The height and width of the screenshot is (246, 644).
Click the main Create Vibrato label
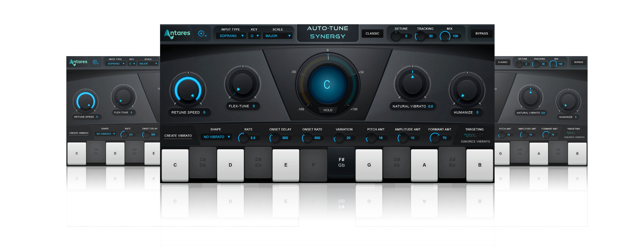tap(178, 136)
